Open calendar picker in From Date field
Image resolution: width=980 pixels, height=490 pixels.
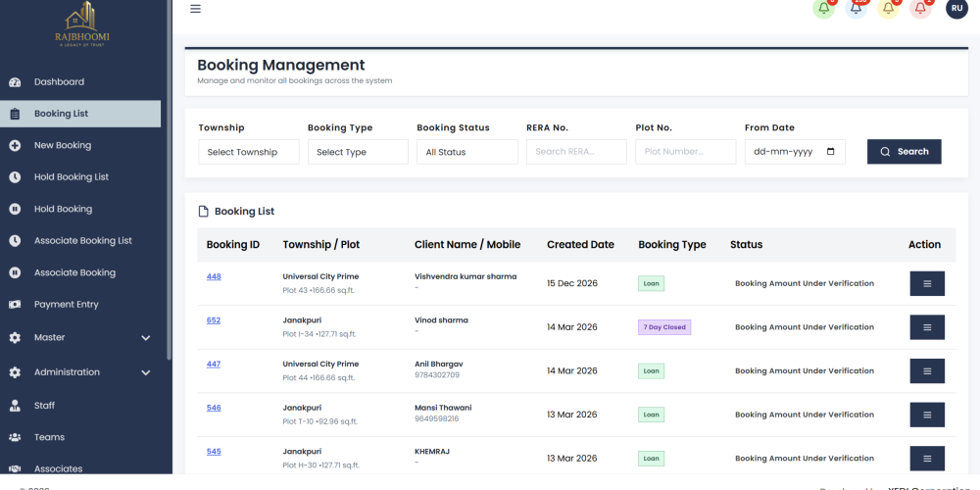(x=831, y=152)
